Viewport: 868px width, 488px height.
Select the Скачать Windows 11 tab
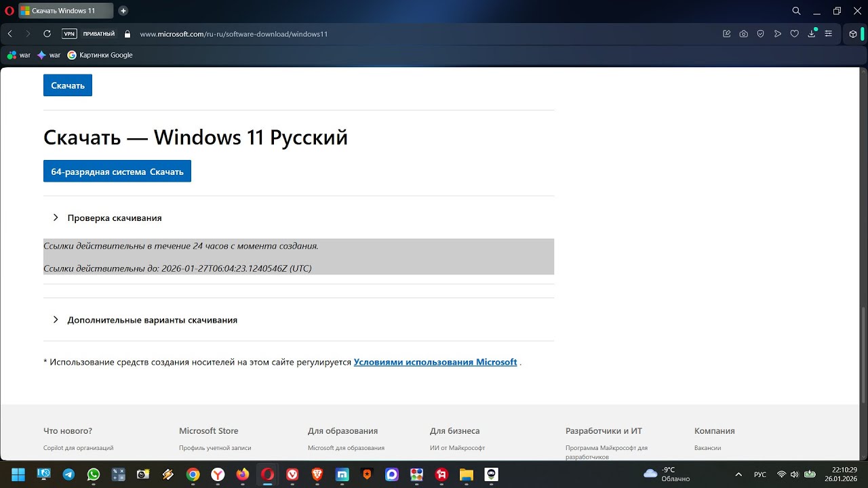(66, 11)
